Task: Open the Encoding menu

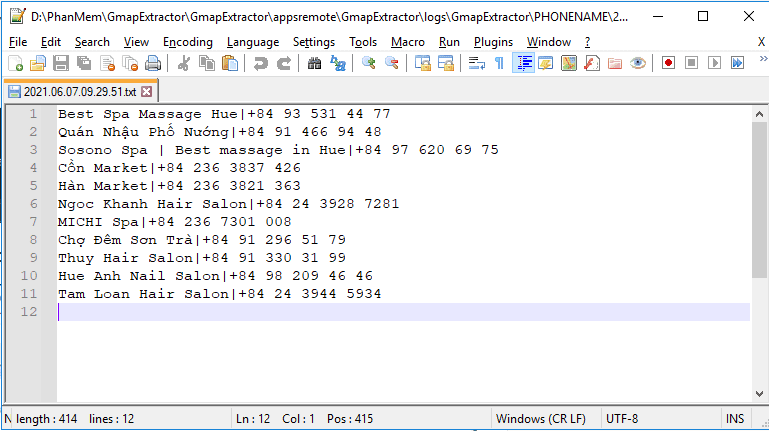Action: coord(188,42)
